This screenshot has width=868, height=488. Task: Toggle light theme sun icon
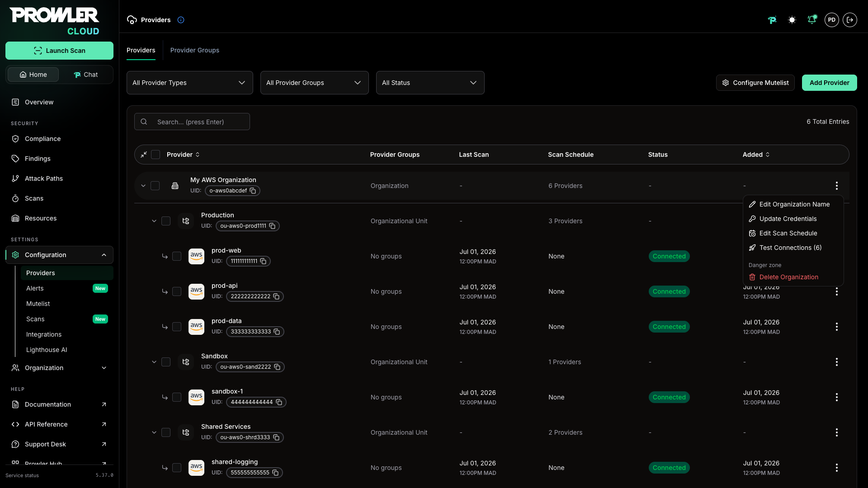point(792,20)
